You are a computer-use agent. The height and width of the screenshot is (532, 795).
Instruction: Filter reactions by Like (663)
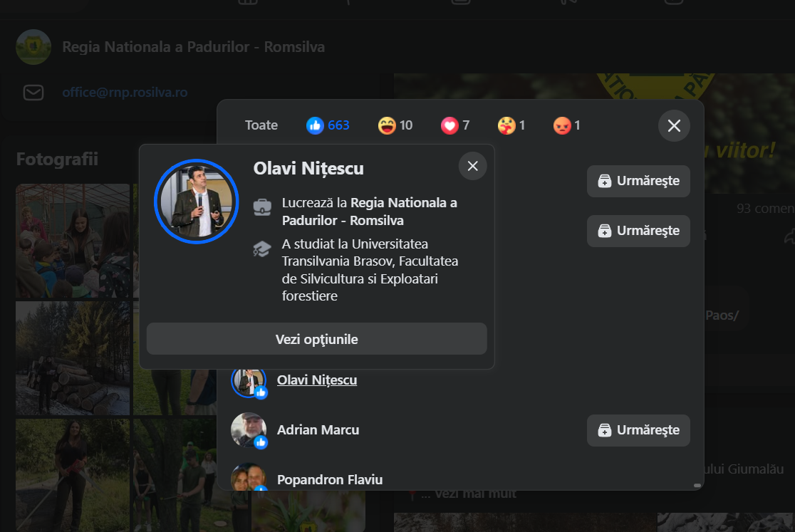328,125
